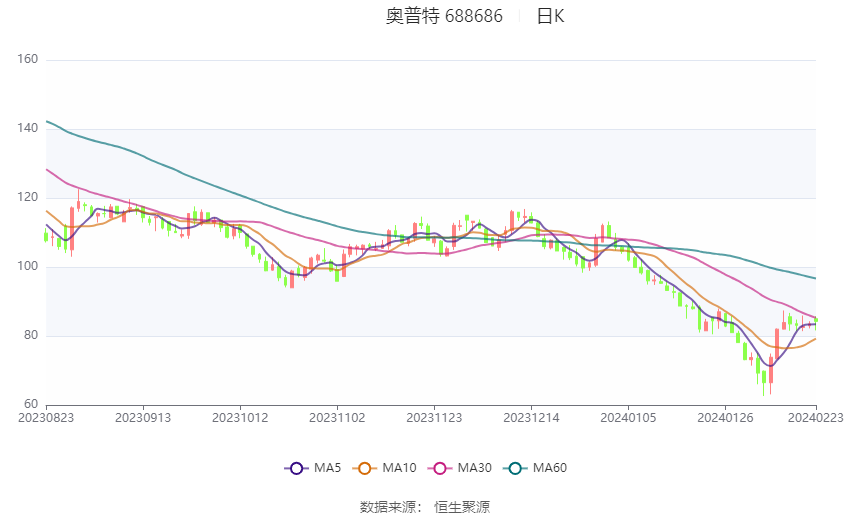
Task: Click the 120 price axis label
Action: pyautogui.click(x=28, y=197)
